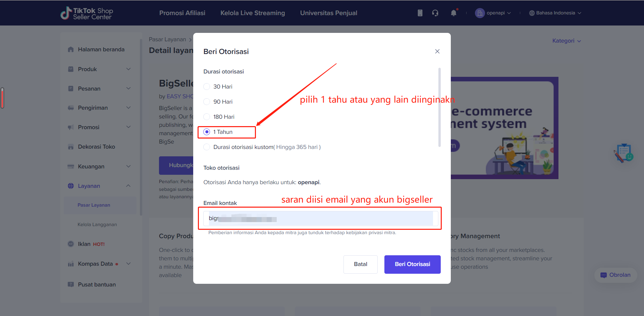
Task: Click the sidebar vertical scrollbar
Action: coord(141,127)
